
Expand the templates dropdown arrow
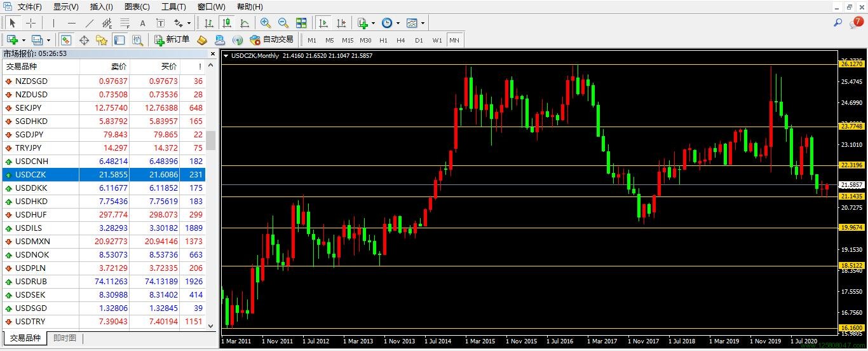[x=423, y=23]
